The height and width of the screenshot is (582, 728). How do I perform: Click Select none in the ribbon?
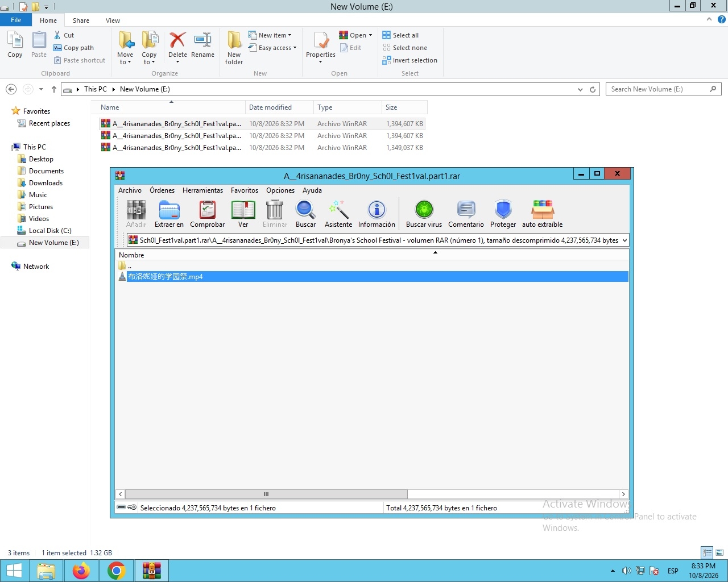click(404, 48)
